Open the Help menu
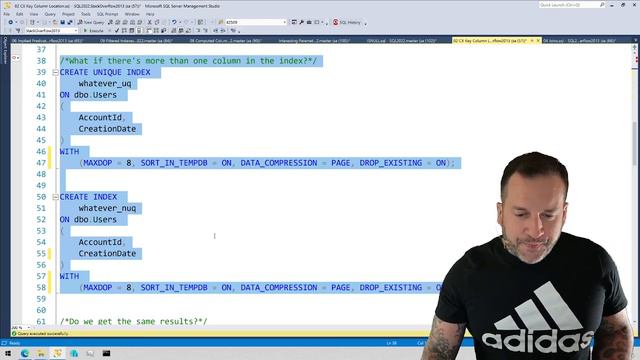Viewport: 640px width, 360px height. click(150, 14)
